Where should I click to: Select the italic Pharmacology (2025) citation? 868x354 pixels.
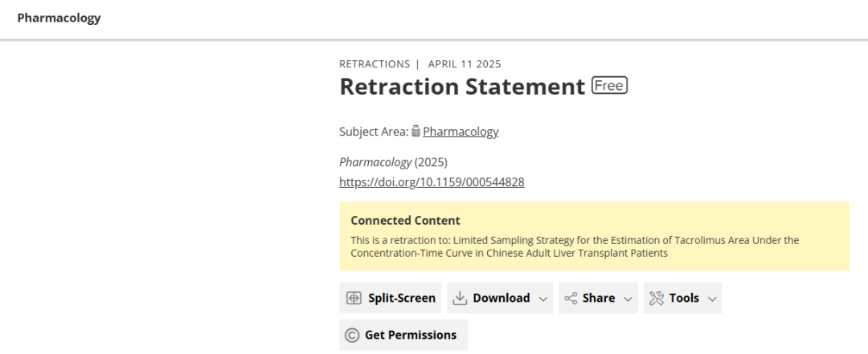click(x=393, y=163)
